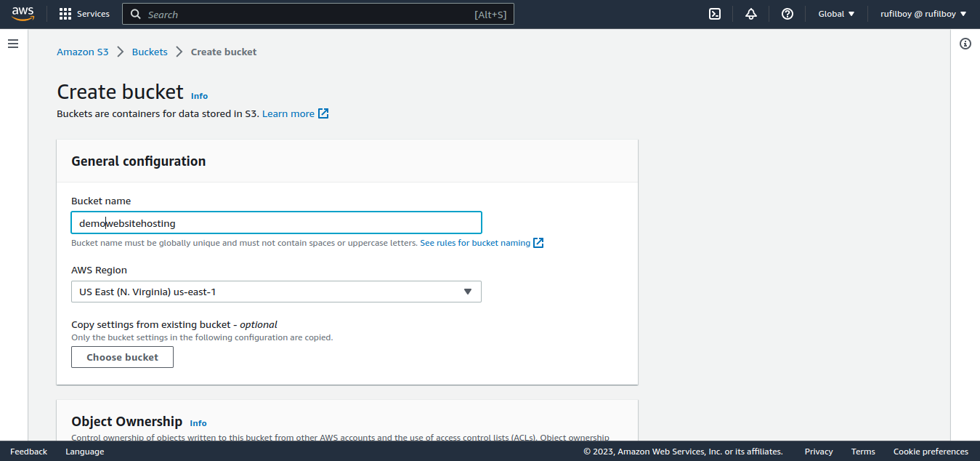Screen dimensions: 980x461
Task: Open the help question mark menu
Action: (x=787, y=14)
